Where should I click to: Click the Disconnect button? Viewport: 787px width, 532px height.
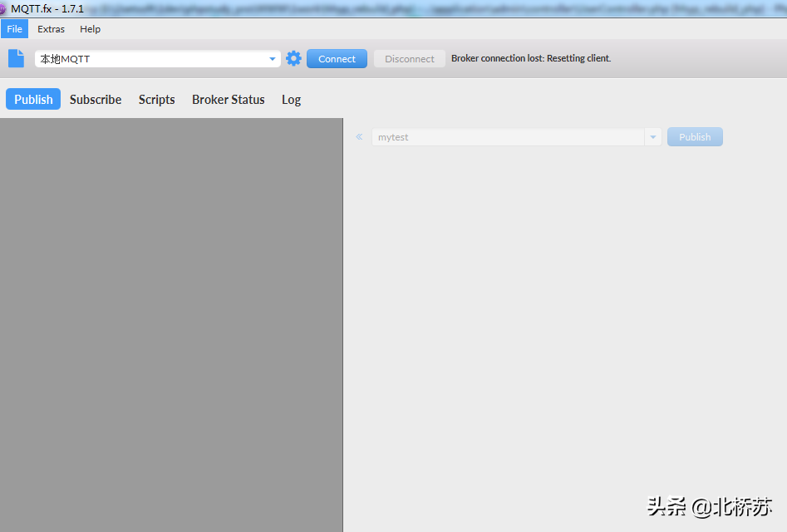[410, 59]
